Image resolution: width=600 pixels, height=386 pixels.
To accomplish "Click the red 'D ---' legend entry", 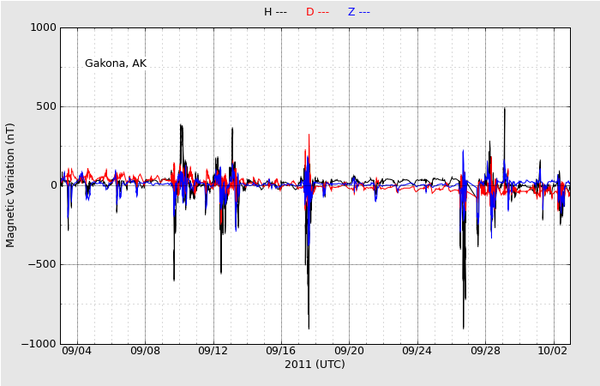I will (317, 12).
